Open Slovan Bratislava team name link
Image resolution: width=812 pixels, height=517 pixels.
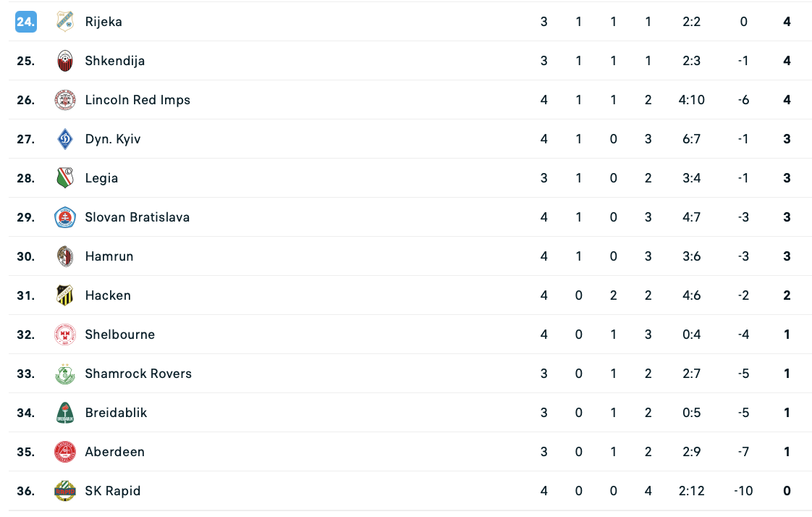[138, 217]
